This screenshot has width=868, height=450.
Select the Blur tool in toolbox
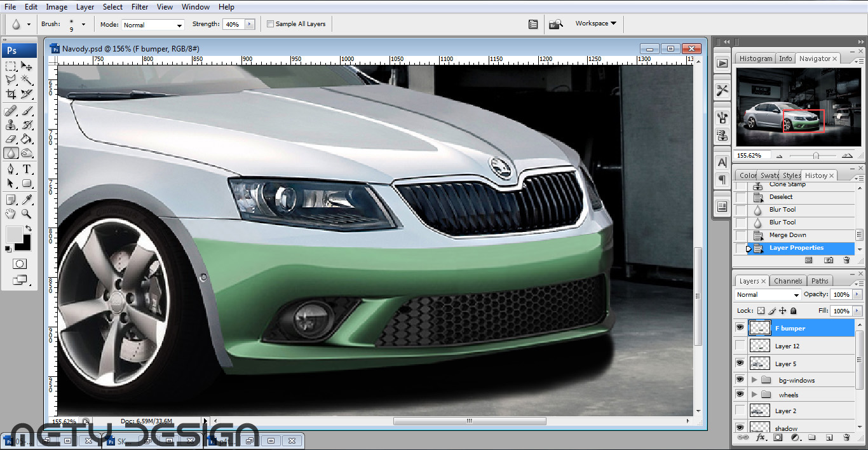point(11,153)
